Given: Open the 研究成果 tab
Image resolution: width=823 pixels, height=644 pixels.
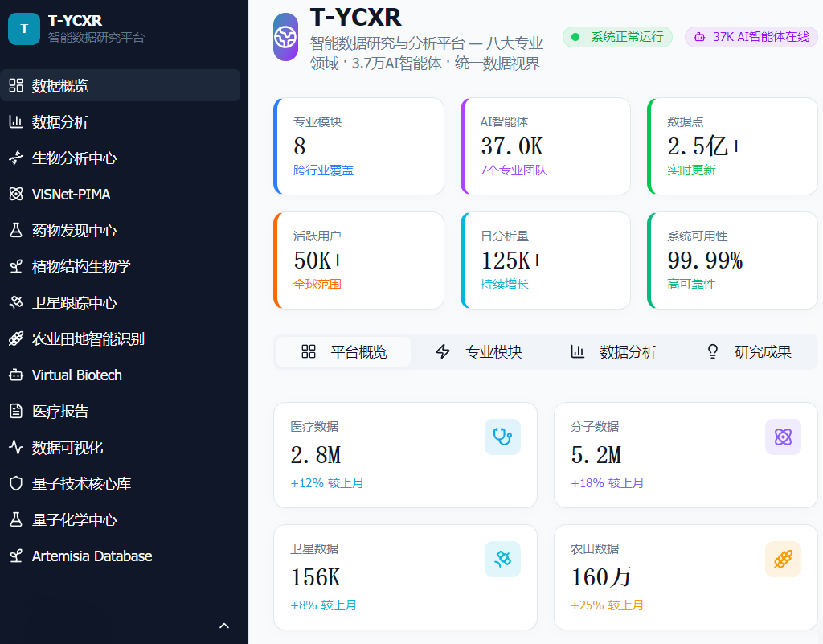Looking at the screenshot, I should coord(748,351).
